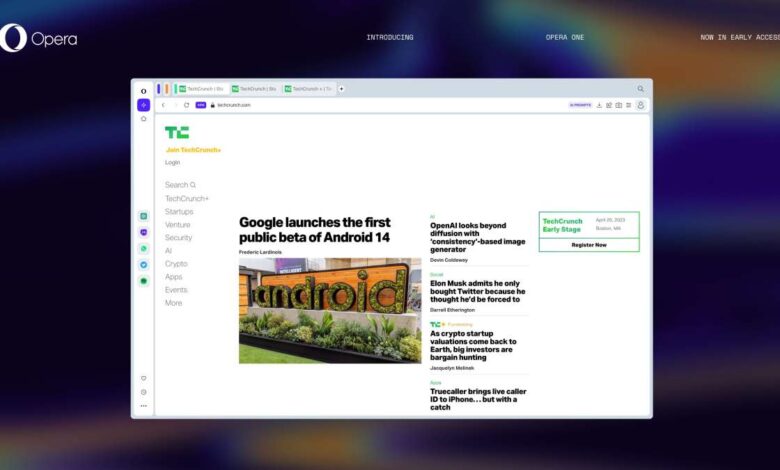Click the padlock site security icon

point(212,105)
